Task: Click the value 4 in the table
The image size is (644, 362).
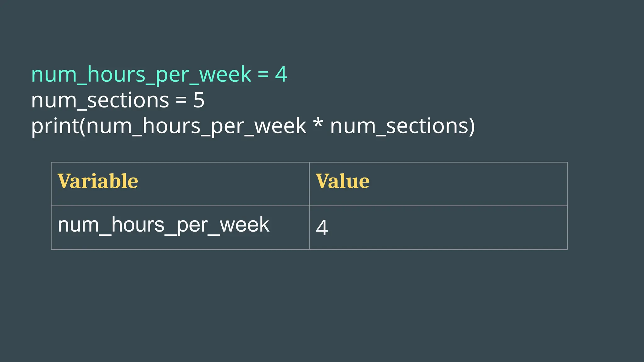Action: pyautogui.click(x=322, y=228)
